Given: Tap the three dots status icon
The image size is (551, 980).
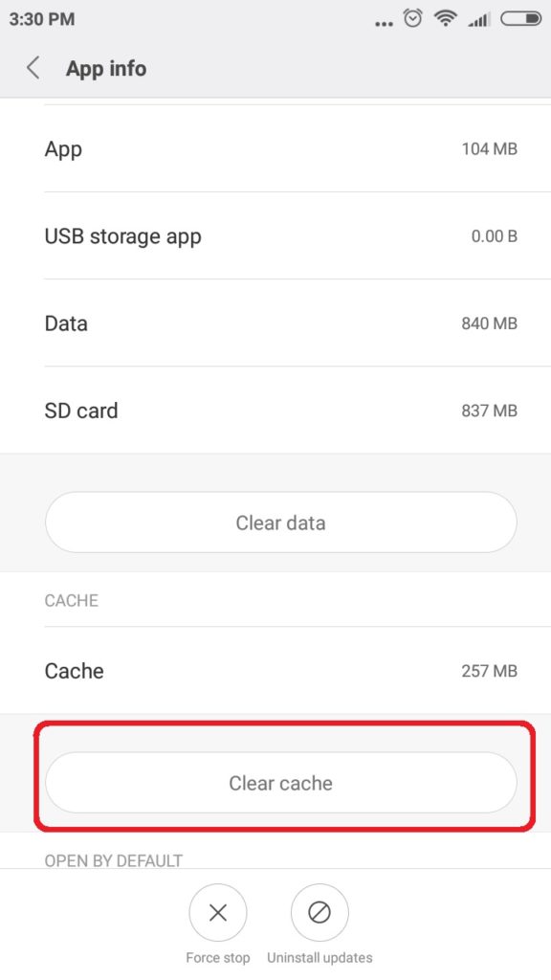Looking at the screenshot, I should [x=384, y=24].
